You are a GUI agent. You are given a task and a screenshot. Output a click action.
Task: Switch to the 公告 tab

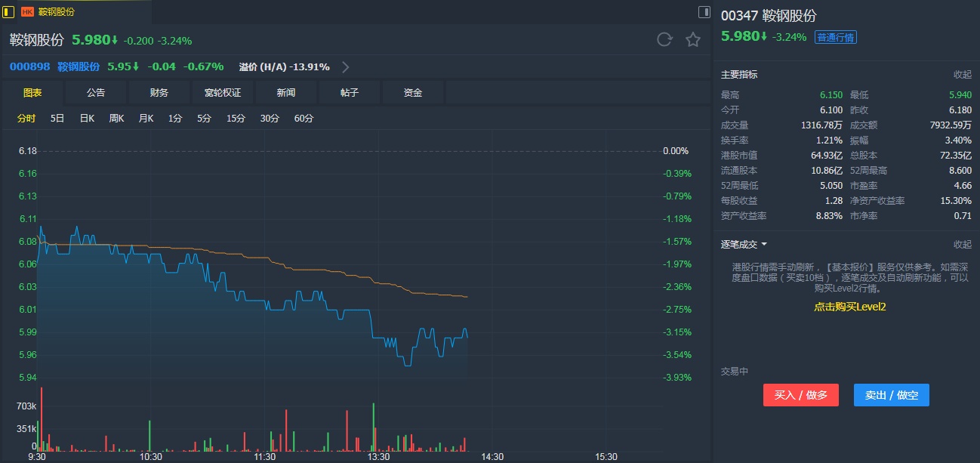(x=96, y=93)
